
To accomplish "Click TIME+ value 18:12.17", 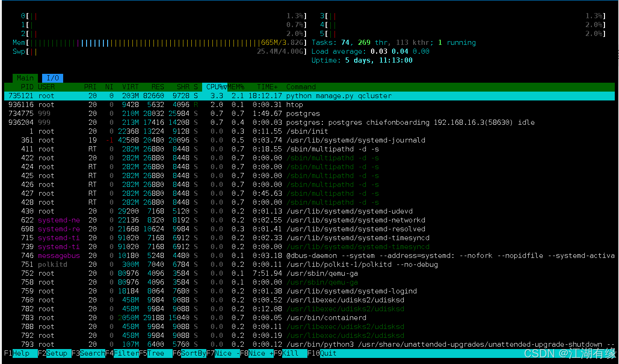I will coord(265,96).
